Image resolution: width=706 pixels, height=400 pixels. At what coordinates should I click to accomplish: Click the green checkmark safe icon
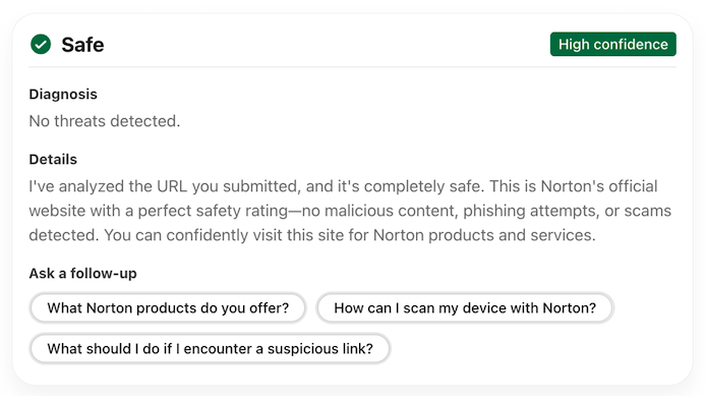[x=41, y=44]
